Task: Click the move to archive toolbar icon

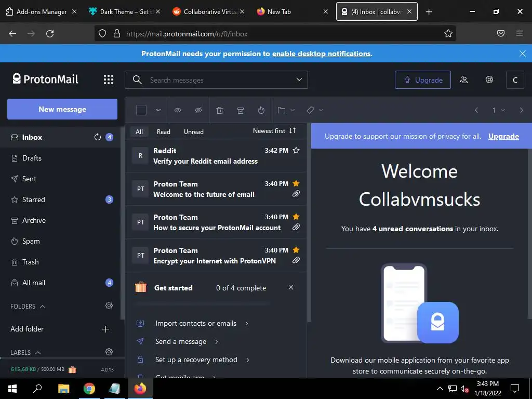Action: click(241, 110)
